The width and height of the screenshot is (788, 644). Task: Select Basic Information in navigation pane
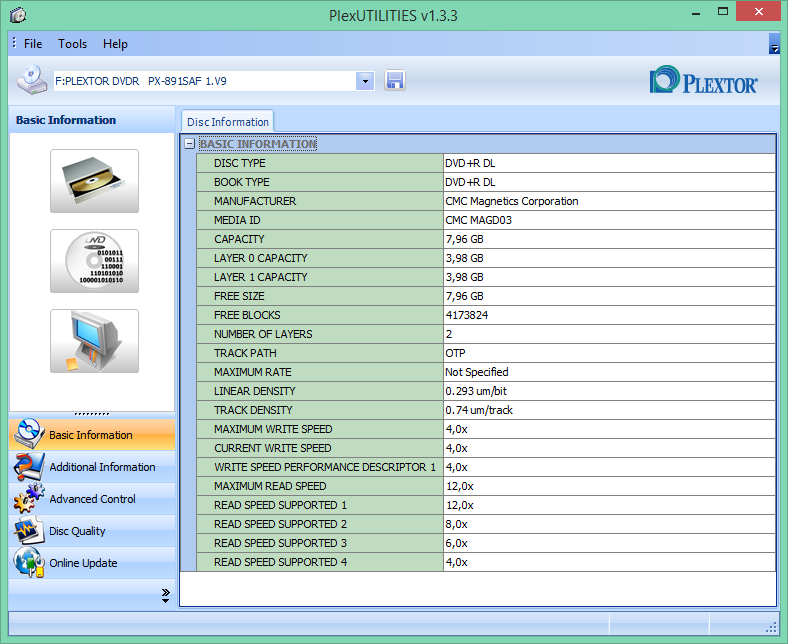coord(92,435)
